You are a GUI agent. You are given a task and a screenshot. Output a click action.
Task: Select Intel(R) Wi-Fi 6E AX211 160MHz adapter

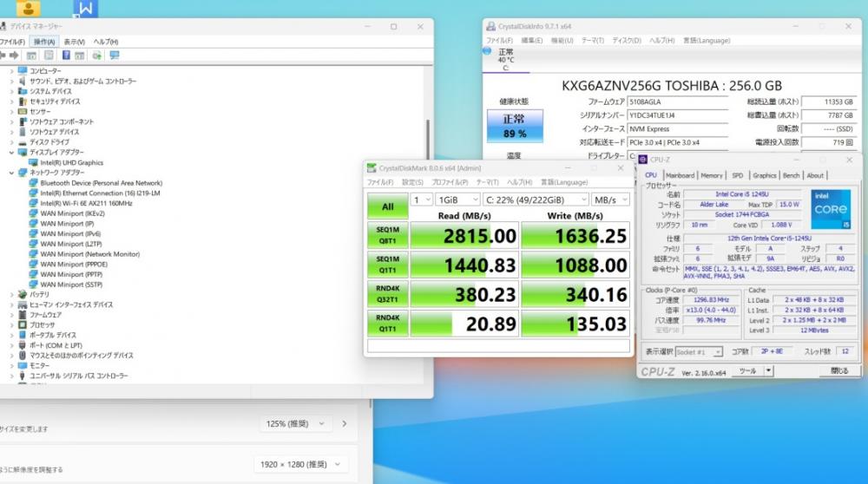(x=86, y=203)
